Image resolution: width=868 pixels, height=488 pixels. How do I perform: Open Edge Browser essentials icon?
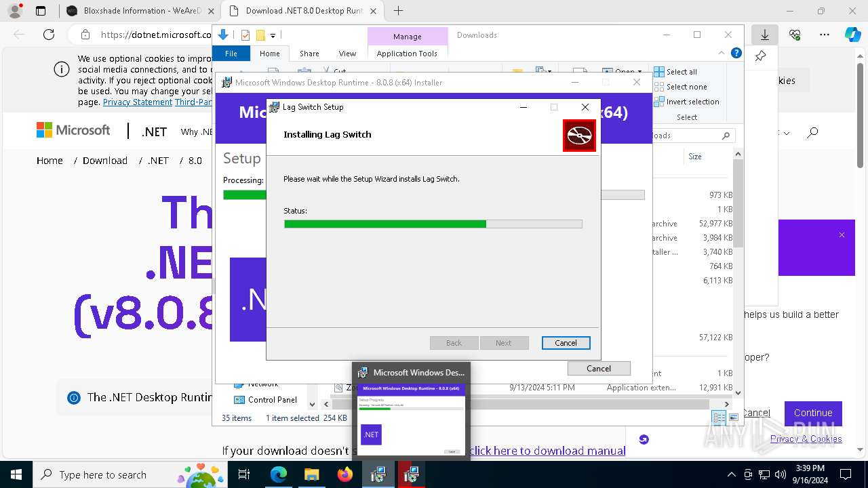(x=795, y=35)
